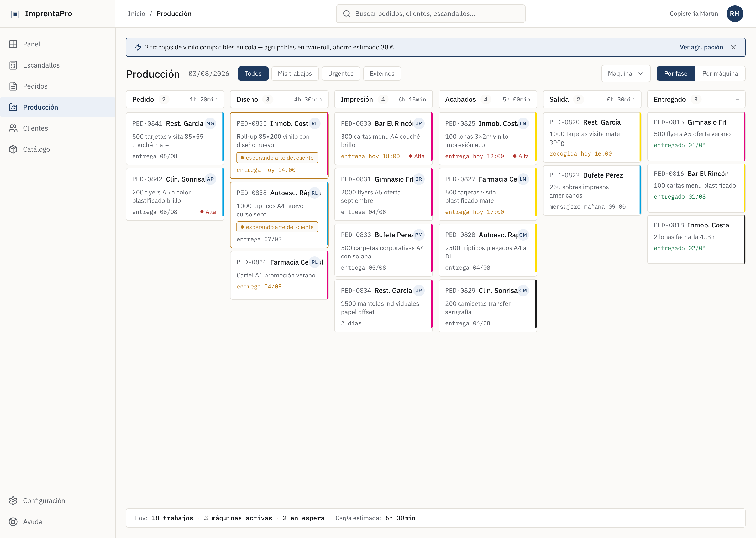Click RL avatar on PED-0838 card
The width and height of the screenshot is (756, 538).
pyautogui.click(x=314, y=193)
